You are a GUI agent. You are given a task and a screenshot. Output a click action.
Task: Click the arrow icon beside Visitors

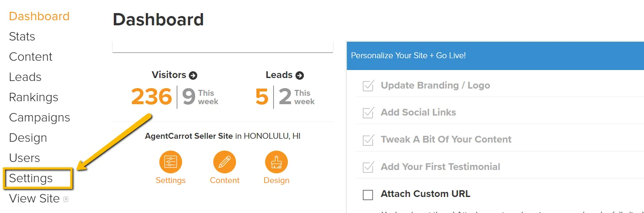pyautogui.click(x=193, y=75)
